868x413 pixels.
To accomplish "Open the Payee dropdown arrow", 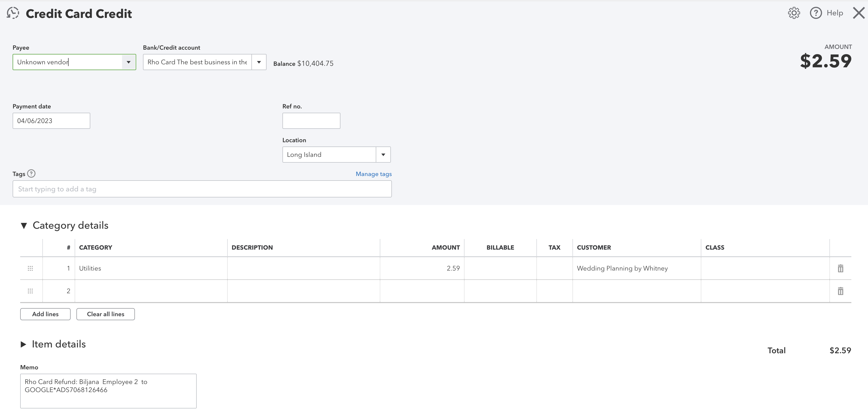I will [x=128, y=62].
